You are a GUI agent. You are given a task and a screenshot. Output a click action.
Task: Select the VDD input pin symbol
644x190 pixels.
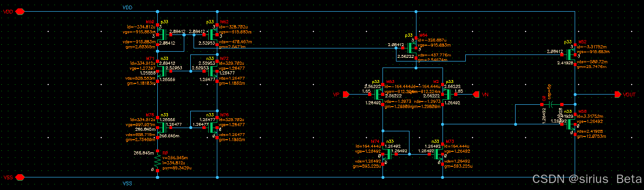tap(20, 12)
